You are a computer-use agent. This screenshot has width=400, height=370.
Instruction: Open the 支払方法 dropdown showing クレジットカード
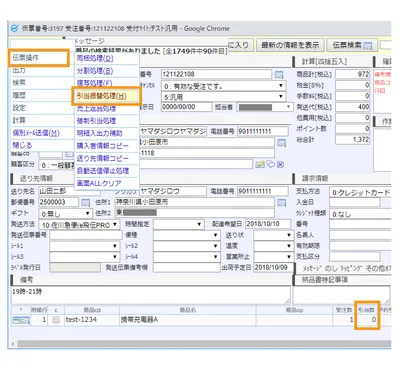click(360, 192)
